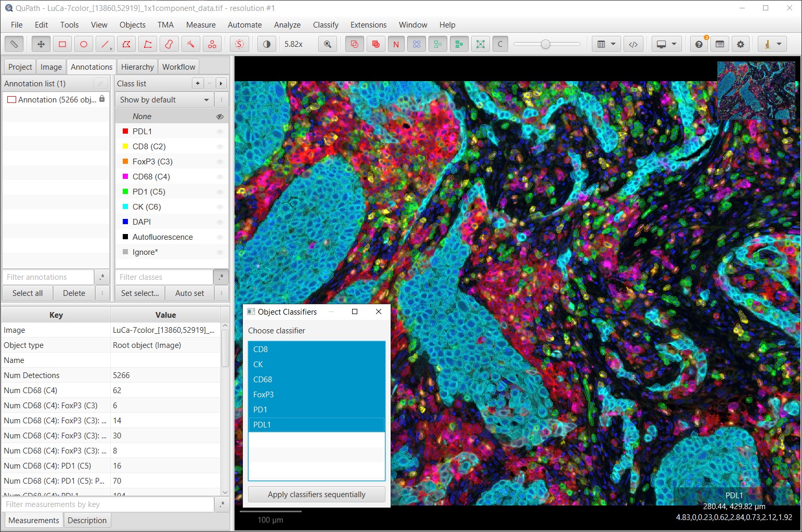Select the Rectangle annotation tool
802x532 pixels.
(x=62, y=44)
